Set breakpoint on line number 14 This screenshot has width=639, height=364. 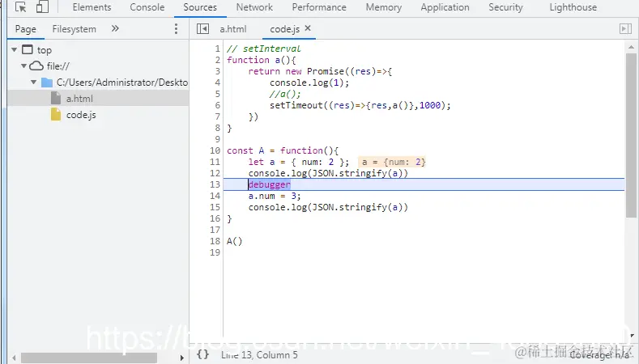215,196
